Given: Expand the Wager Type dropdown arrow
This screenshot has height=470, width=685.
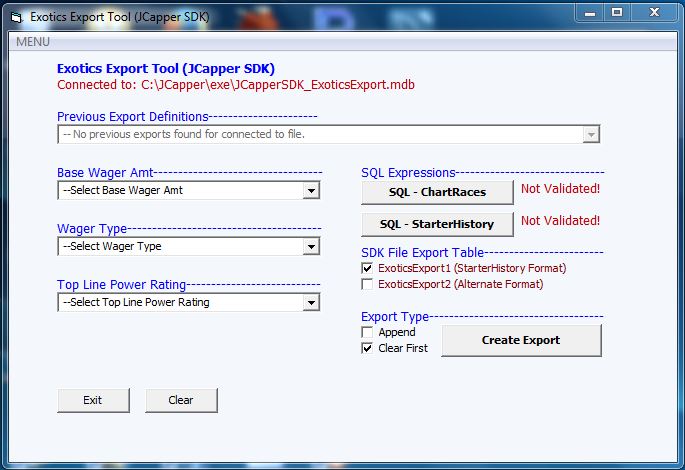Looking at the screenshot, I should (311, 247).
